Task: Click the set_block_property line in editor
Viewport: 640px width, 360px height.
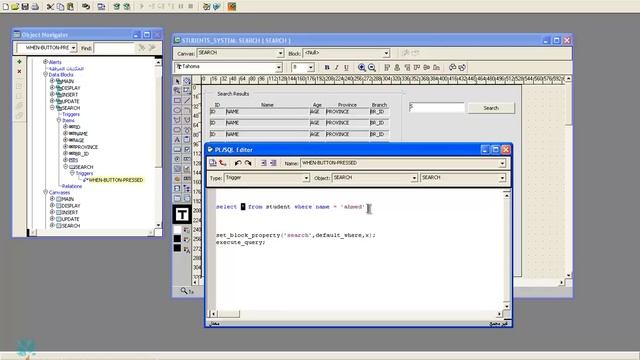Action: click(296, 235)
